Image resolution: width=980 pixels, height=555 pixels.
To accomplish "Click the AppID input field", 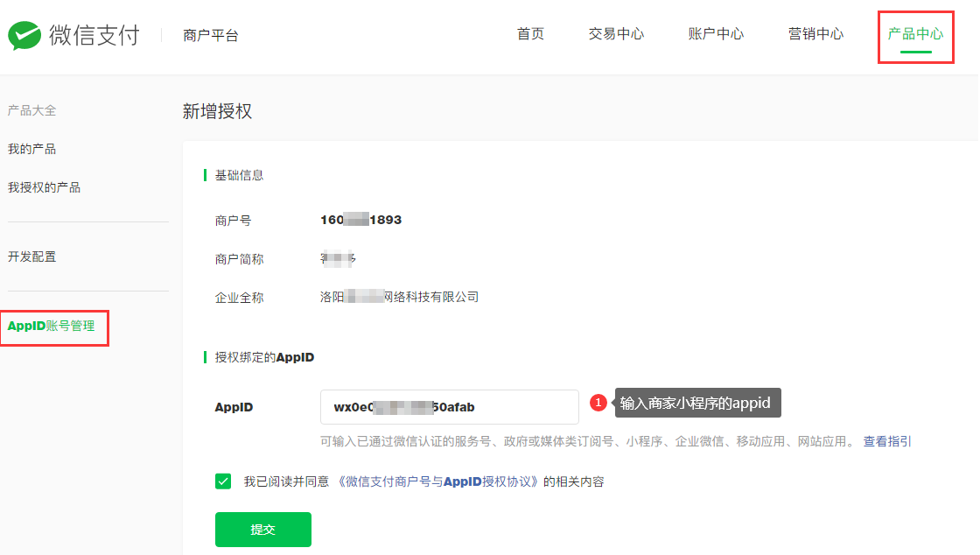I will (x=450, y=407).
